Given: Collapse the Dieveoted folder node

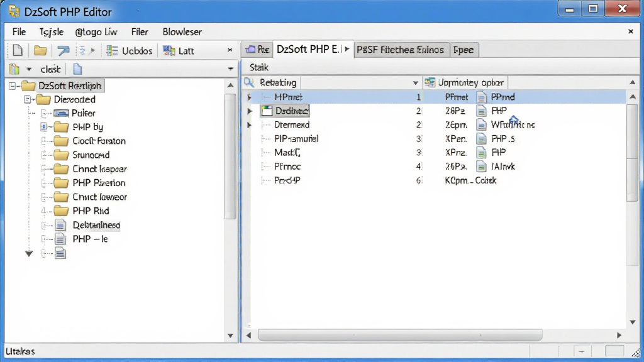Looking at the screenshot, I should pyautogui.click(x=27, y=99).
